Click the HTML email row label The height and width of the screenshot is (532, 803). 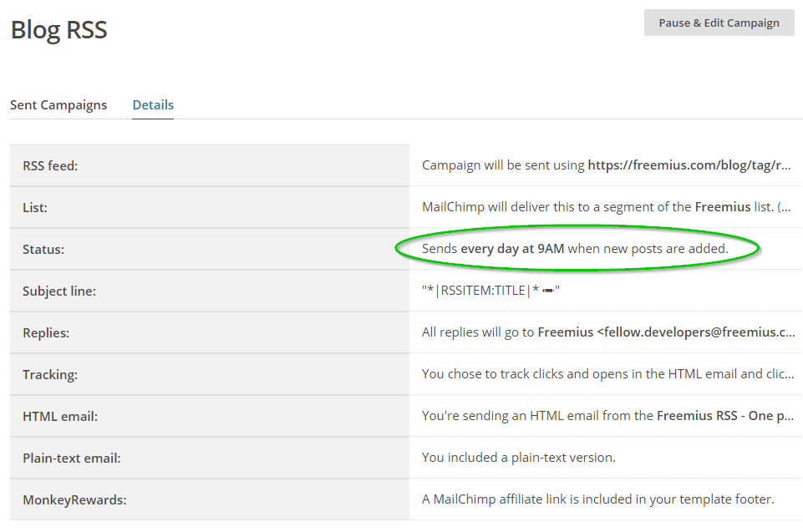pyautogui.click(x=60, y=416)
